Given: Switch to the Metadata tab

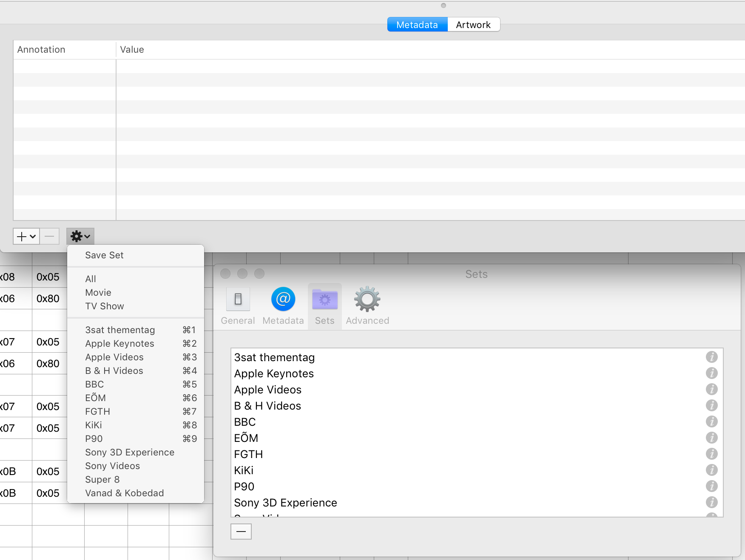Looking at the screenshot, I should point(417,25).
